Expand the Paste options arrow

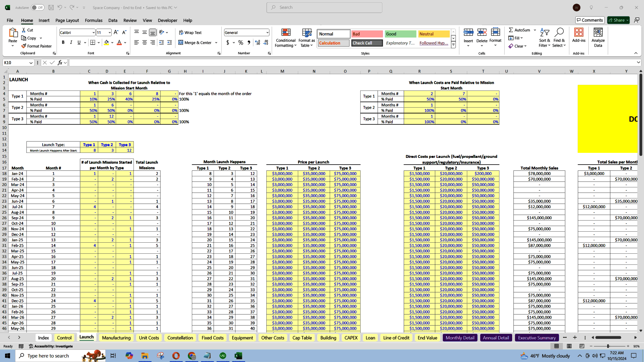(13, 46)
